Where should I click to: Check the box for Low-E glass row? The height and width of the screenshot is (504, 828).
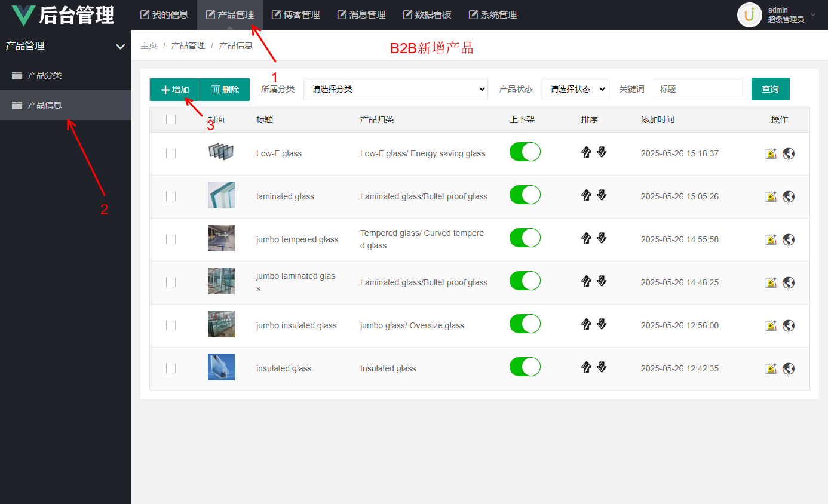[x=171, y=153]
